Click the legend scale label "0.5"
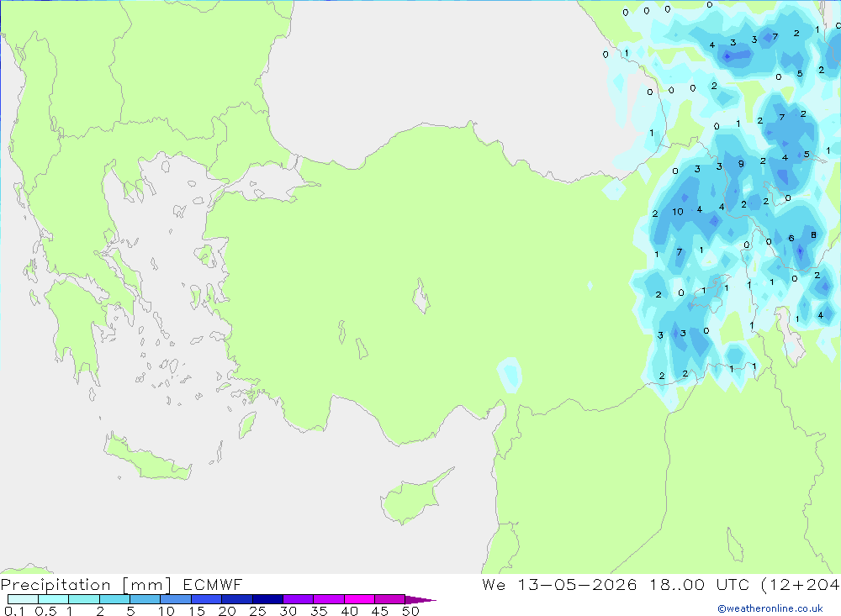The height and width of the screenshot is (616, 841). [45, 611]
